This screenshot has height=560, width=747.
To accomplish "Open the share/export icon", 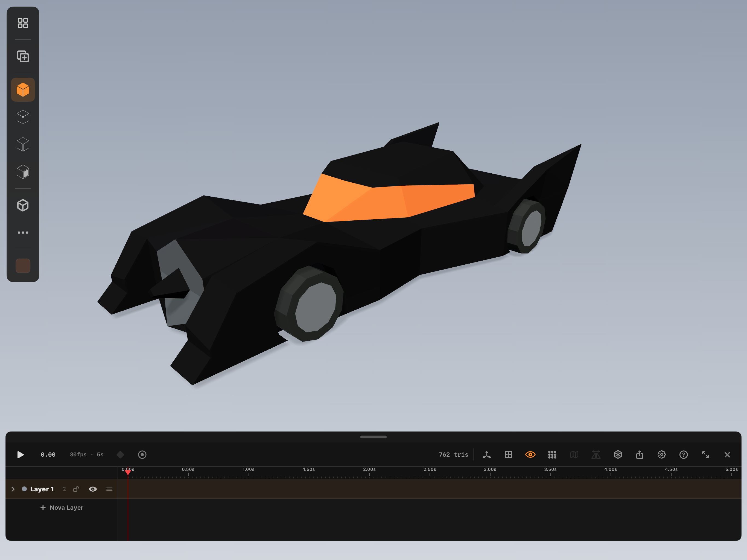I will (x=640, y=455).
